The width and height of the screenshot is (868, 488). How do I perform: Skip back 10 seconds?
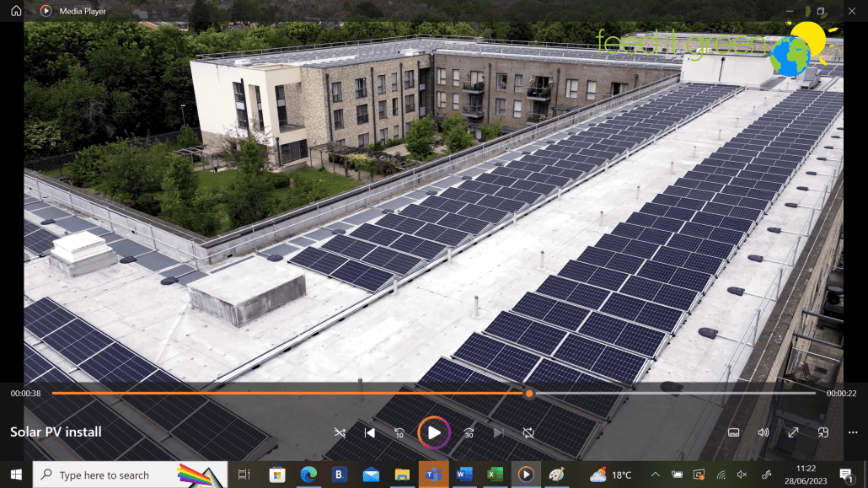click(x=399, y=432)
